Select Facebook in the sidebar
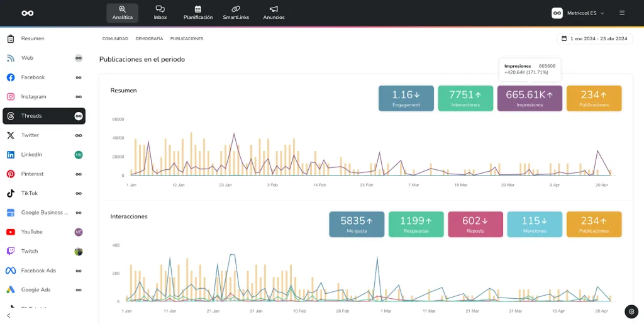The width and height of the screenshot is (644, 324). (44, 77)
